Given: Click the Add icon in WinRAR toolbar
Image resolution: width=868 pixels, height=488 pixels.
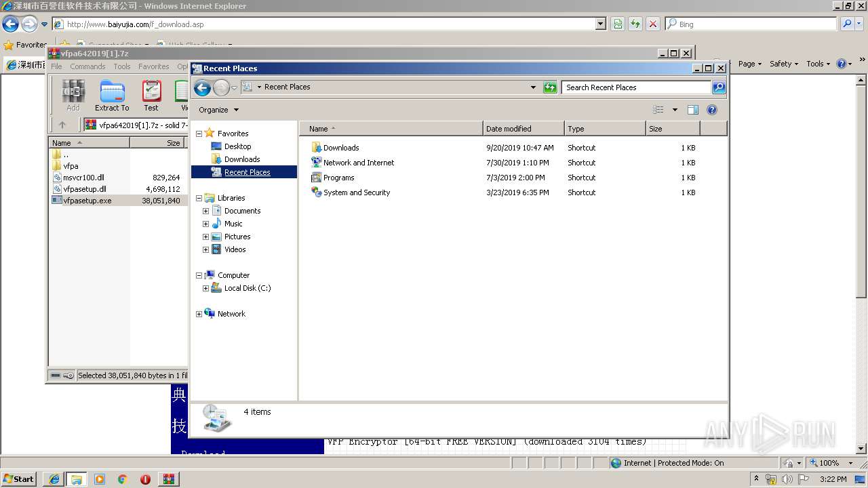Looking at the screenshot, I should click(73, 96).
